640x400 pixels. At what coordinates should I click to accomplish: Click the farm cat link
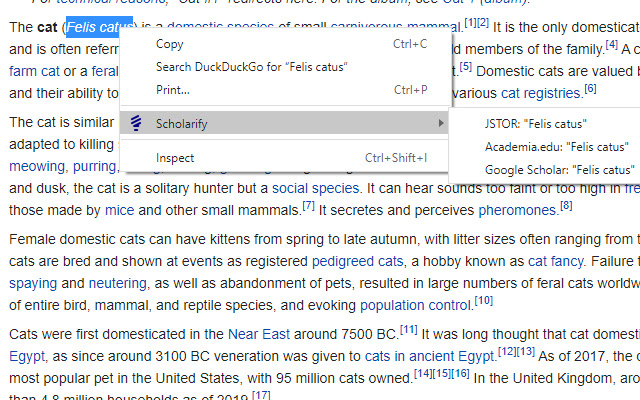34,71
